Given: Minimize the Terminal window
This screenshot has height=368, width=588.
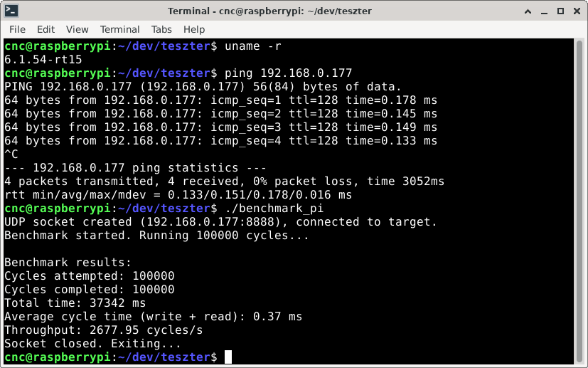Looking at the screenshot, I should [x=545, y=11].
